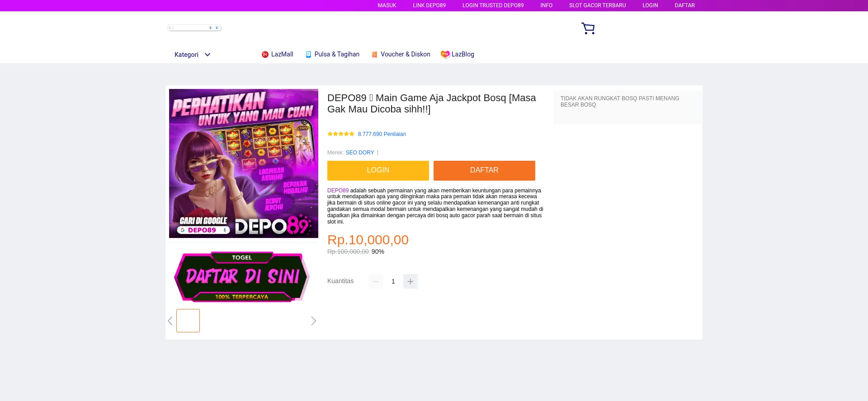
Task: Show next product thumbnail with right arrow
Action: (314, 321)
